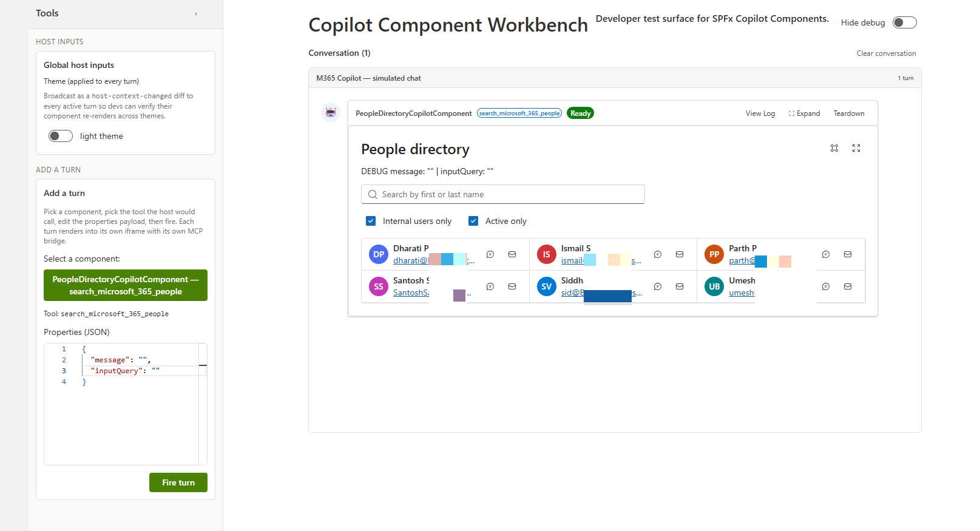This screenshot has height=531, width=980.
Task: Click the UB avatar for Umesh
Action: 714,286
